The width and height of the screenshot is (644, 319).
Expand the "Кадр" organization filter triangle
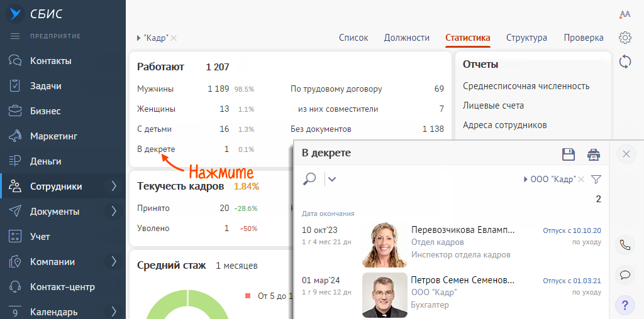[x=139, y=38]
